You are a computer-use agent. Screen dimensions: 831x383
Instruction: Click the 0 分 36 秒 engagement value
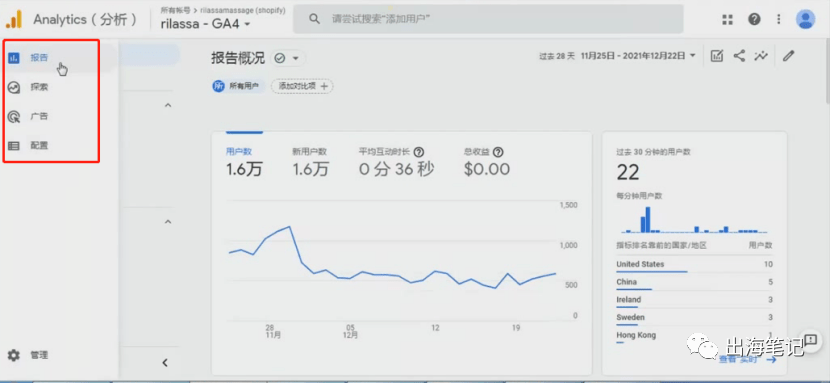[x=396, y=169]
